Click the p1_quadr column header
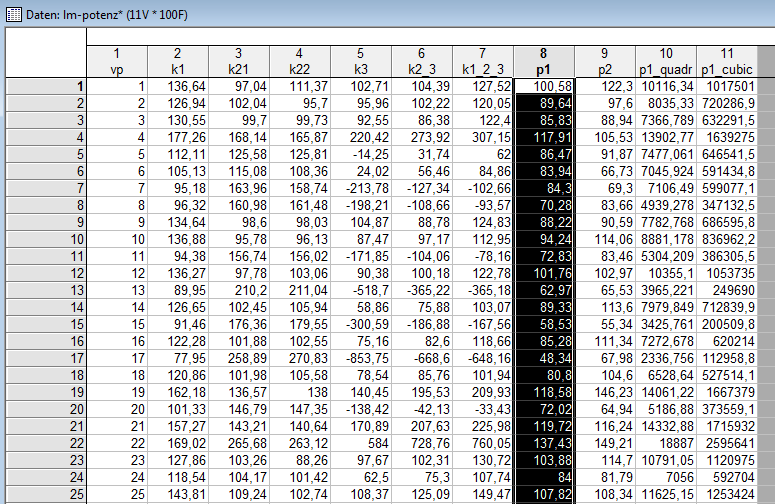 (664, 60)
